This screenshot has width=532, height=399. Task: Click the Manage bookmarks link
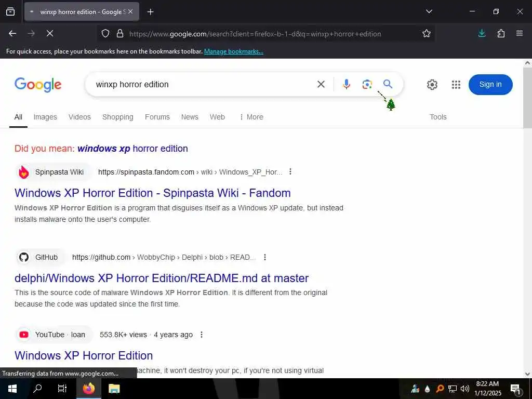233,51
